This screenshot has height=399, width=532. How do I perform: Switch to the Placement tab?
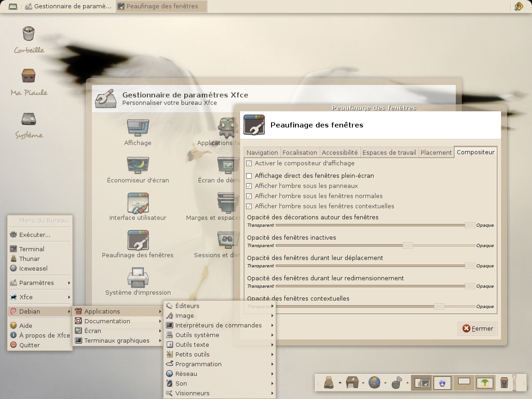tap(436, 153)
